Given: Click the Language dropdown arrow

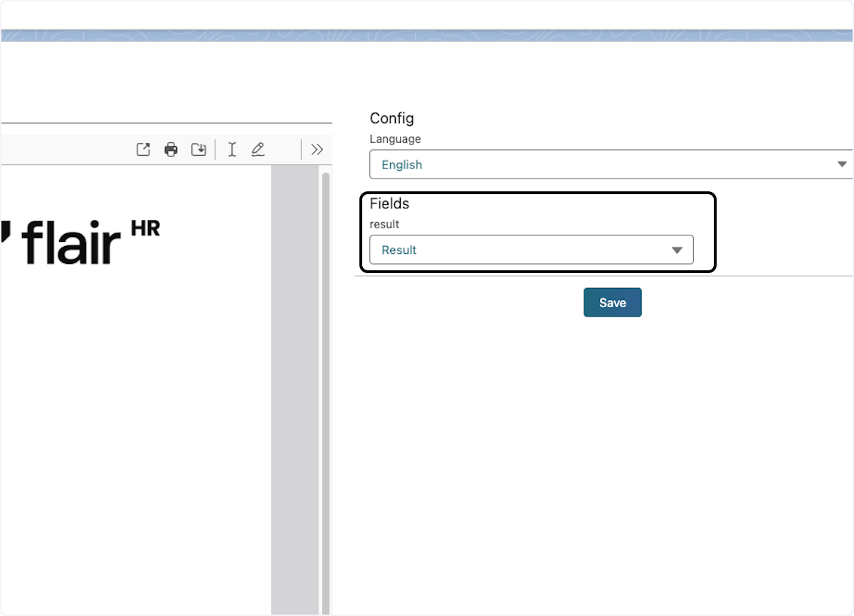Looking at the screenshot, I should (843, 164).
